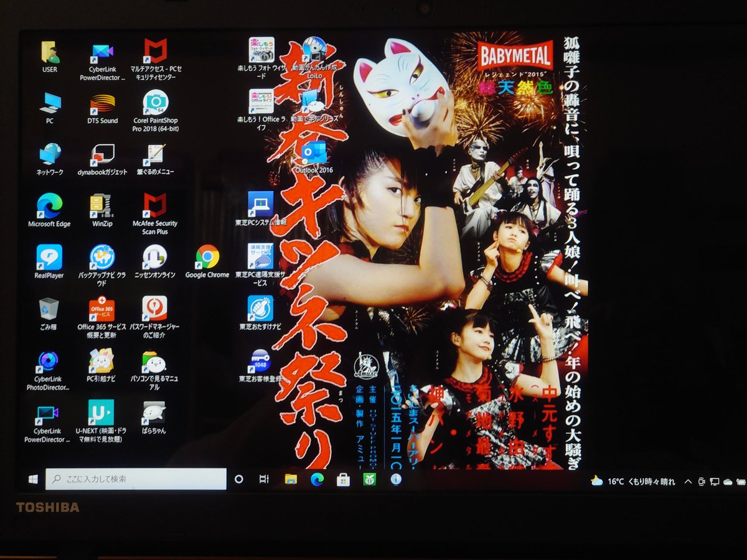747x560 pixels.
Task: Open Task View from the taskbar
Action: pyautogui.click(x=264, y=479)
